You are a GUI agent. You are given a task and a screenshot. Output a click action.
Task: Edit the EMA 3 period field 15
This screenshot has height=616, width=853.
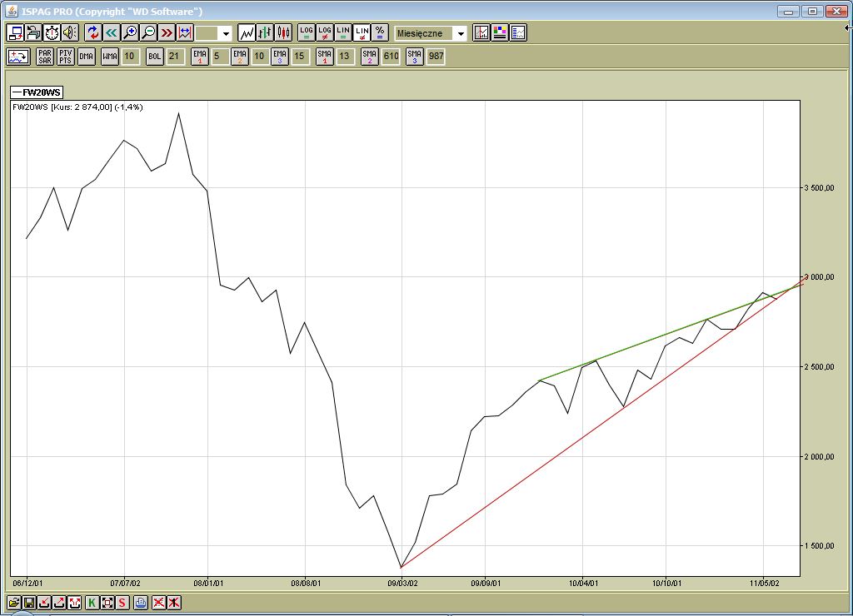click(300, 57)
